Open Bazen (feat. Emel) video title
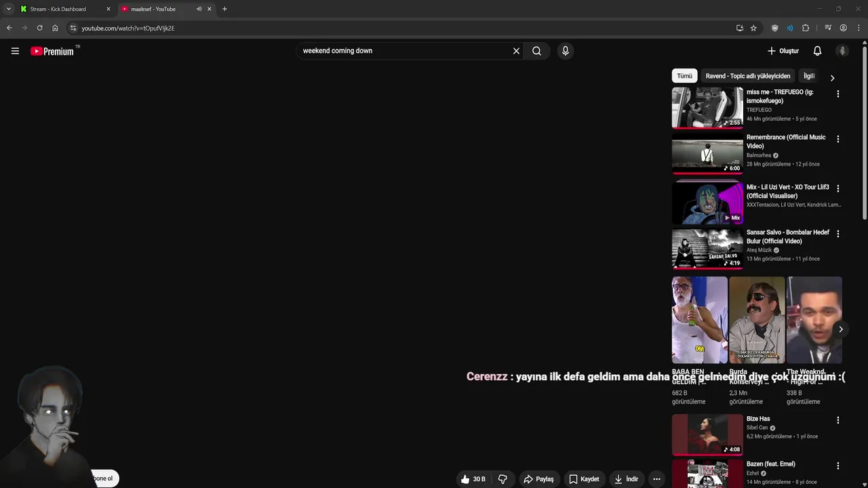Image resolution: width=868 pixels, height=488 pixels. click(770, 464)
